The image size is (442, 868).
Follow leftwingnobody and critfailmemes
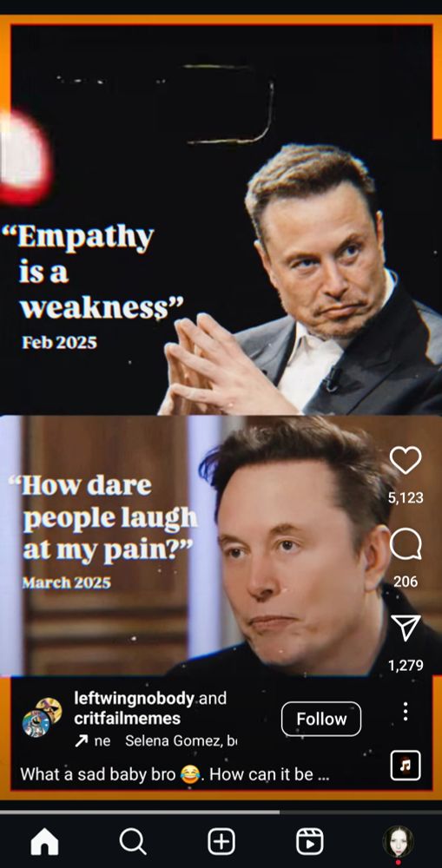click(321, 719)
